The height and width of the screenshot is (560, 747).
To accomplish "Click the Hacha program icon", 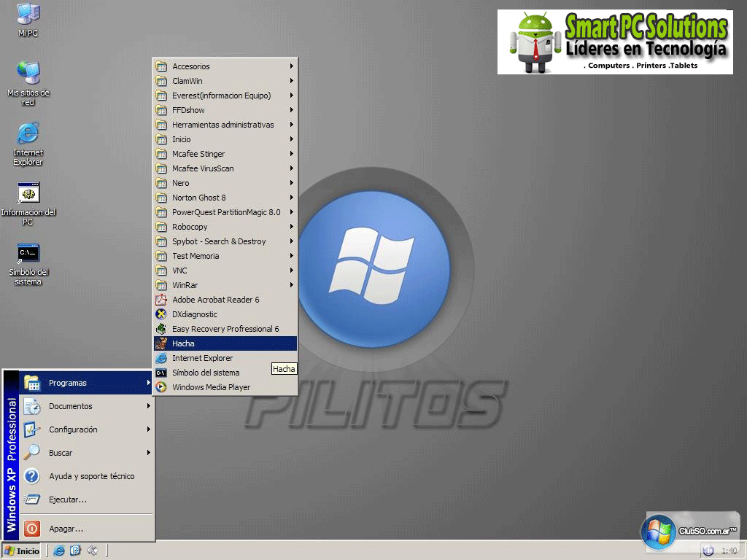I will tap(161, 343).
